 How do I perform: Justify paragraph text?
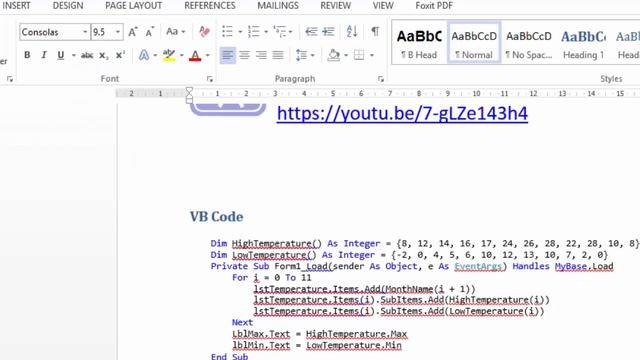point(278,55)
